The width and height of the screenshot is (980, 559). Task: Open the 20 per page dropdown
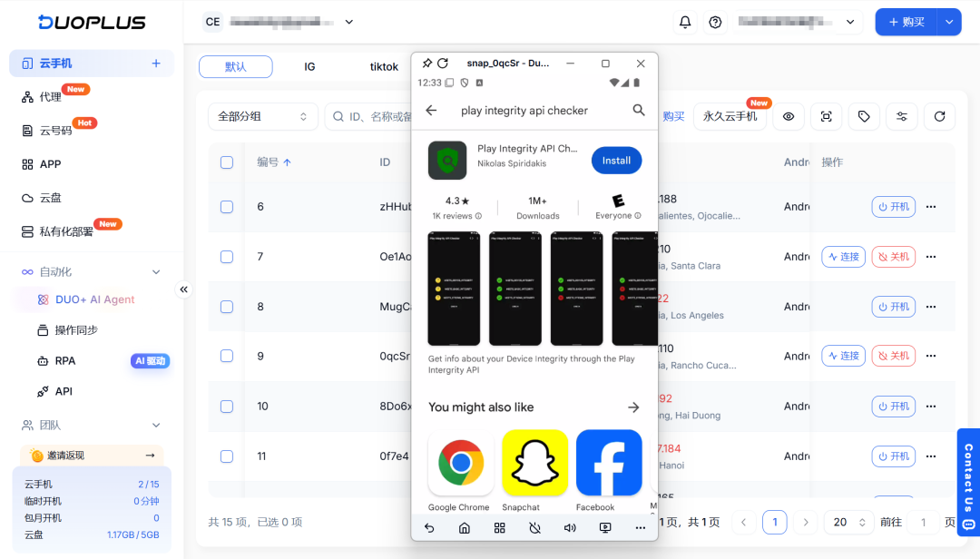point(848,522)
